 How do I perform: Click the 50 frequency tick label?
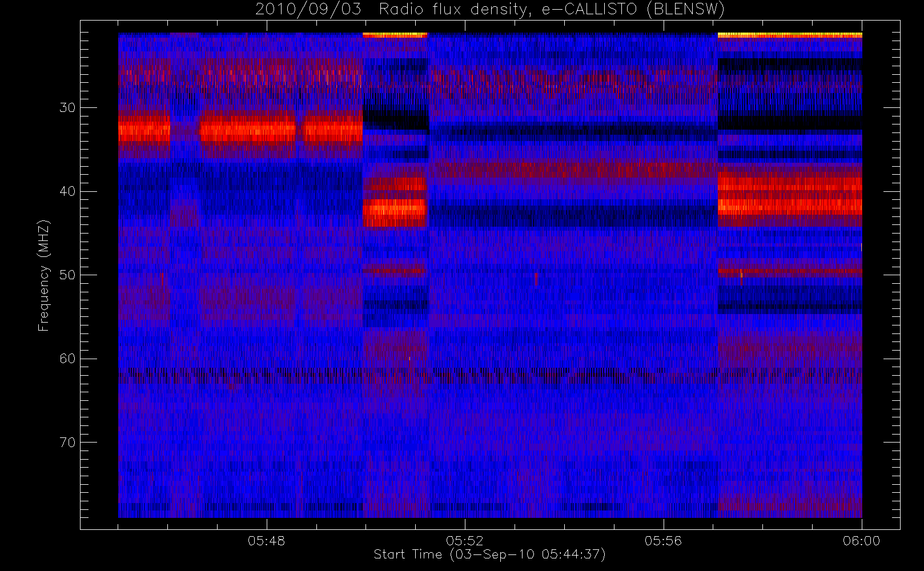[67, 275]
